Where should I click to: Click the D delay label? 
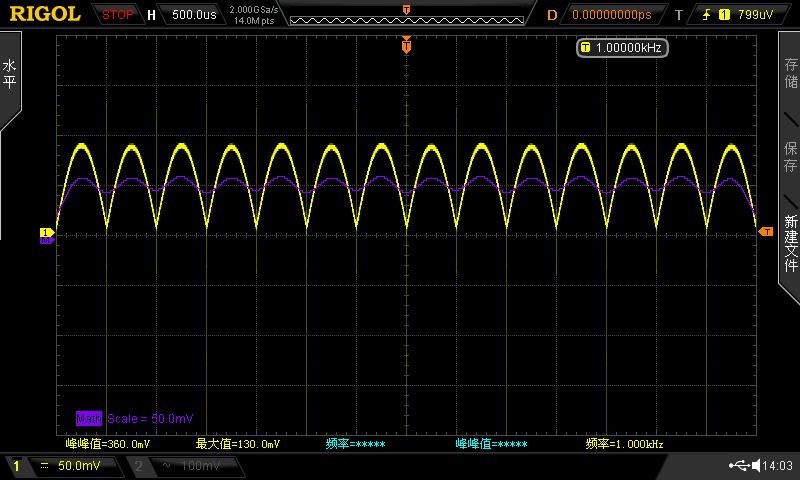point(552,15)
